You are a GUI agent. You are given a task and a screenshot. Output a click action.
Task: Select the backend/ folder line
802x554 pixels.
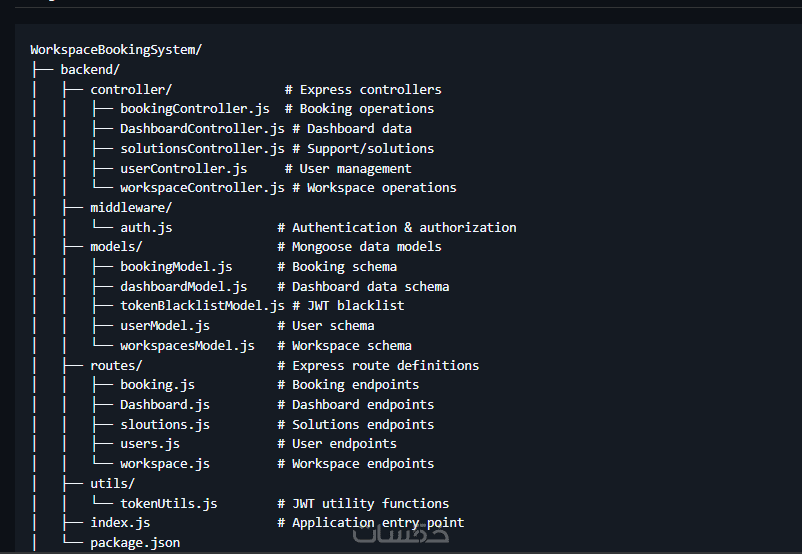(90, 69)
